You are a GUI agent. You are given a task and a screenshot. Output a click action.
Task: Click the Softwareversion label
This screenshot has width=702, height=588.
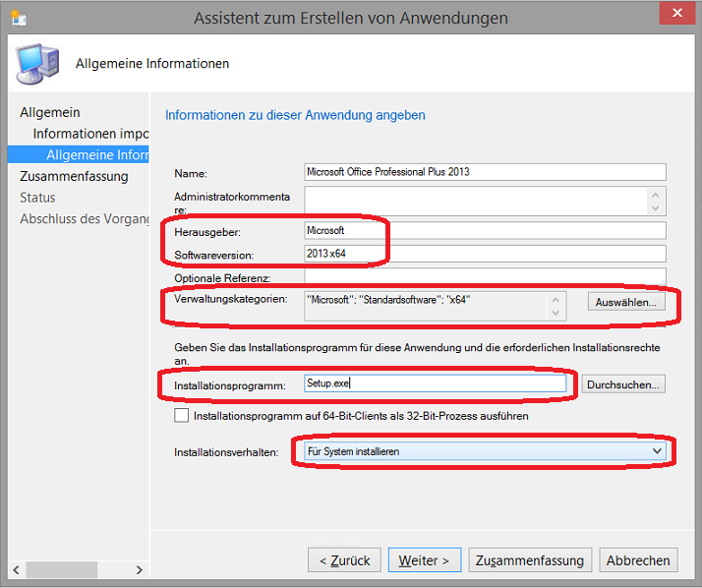[214, 256]
